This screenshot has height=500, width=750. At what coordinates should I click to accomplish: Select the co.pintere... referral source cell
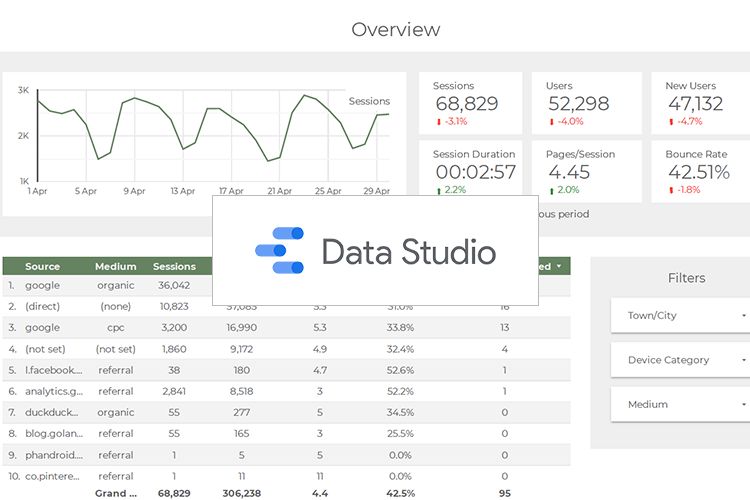pos(52,476)
